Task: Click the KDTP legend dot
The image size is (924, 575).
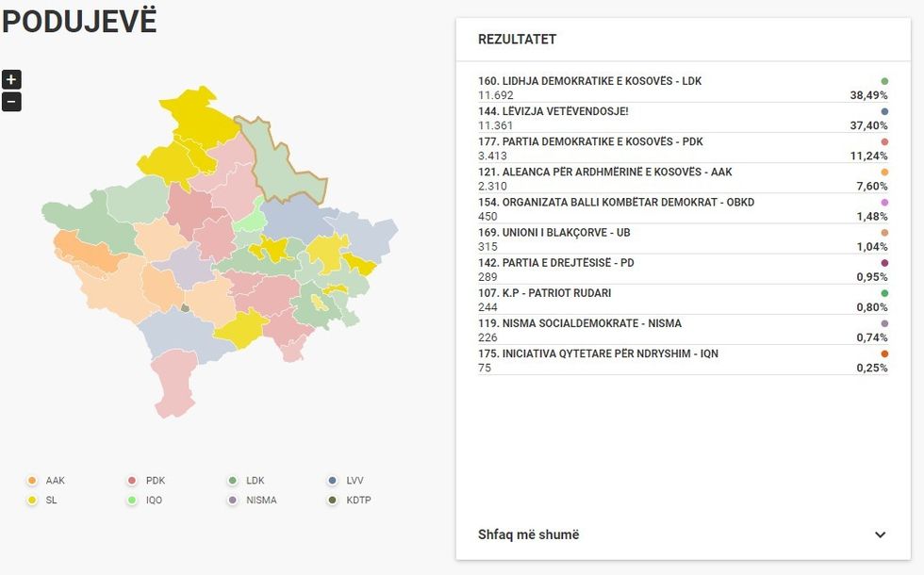Action: point(332,501)
